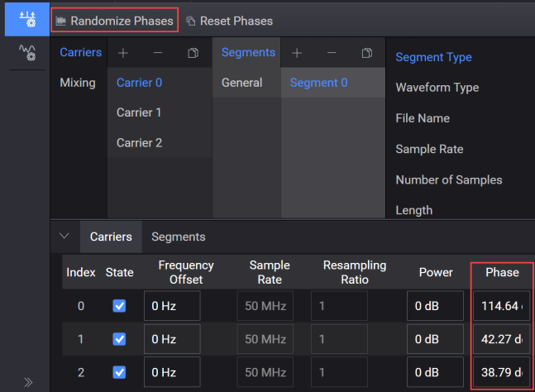This screenshot has width=535, height=392.
Task: Click index 1 cell in carriers table
Action: 80,339
